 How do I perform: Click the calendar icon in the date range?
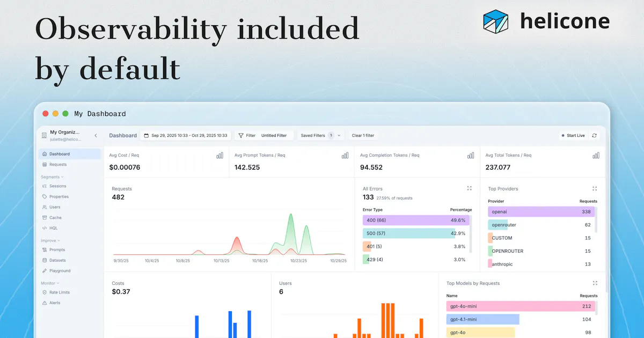coord(147,136)
